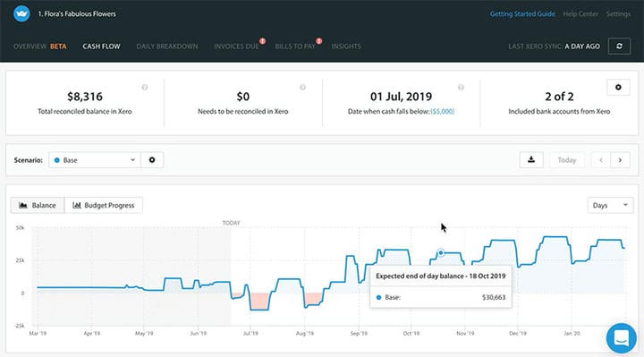Open the Help Center link
Image resolution: width=644 pixels, height=357 pixels.
(580, 13)
